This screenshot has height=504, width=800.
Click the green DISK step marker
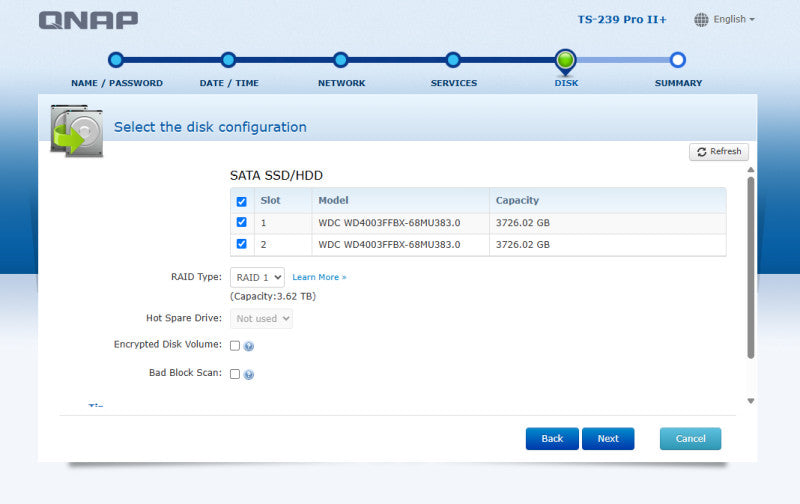click(565, 61)
